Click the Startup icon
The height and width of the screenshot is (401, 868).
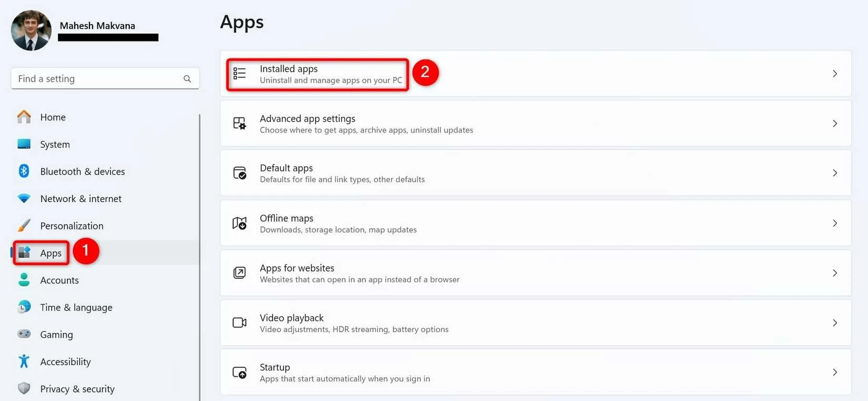[x=239, y=373]
